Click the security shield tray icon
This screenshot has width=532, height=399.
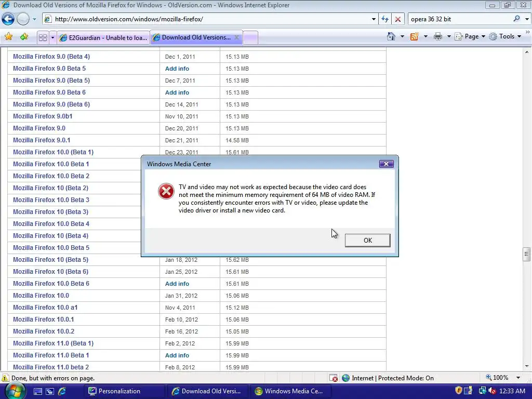point(459,391)
